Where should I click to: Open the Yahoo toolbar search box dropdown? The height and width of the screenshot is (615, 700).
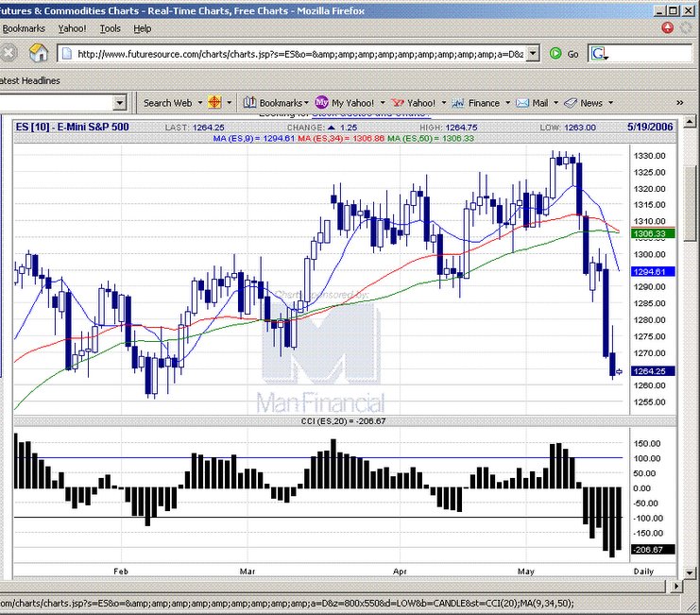[119, 103]
